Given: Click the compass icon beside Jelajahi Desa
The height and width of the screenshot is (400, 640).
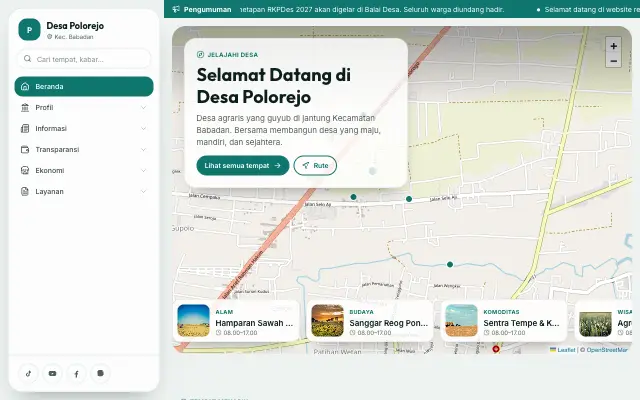Looking at the screenshot, I should 200,55.
